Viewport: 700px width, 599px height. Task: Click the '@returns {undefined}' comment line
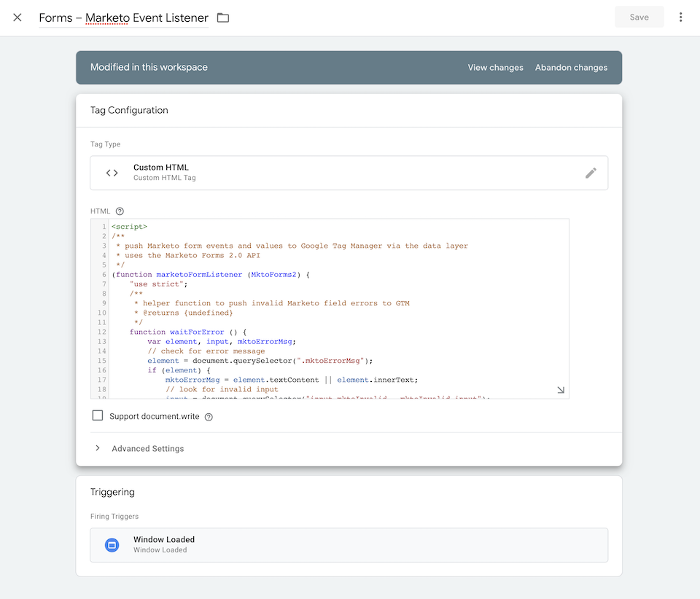[x=187, y=313]
